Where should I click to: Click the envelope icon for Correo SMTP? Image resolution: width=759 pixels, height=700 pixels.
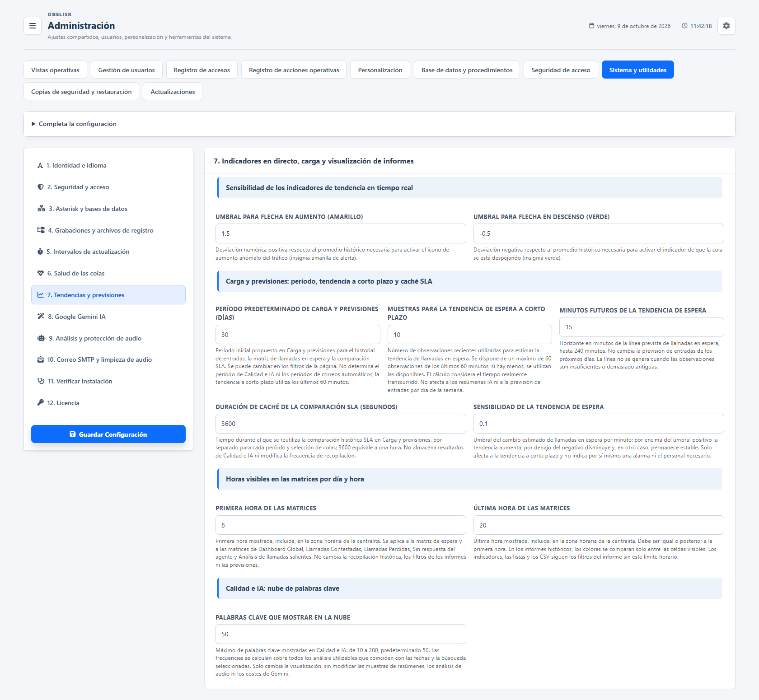pyautogui.click(x=41, y=359)
